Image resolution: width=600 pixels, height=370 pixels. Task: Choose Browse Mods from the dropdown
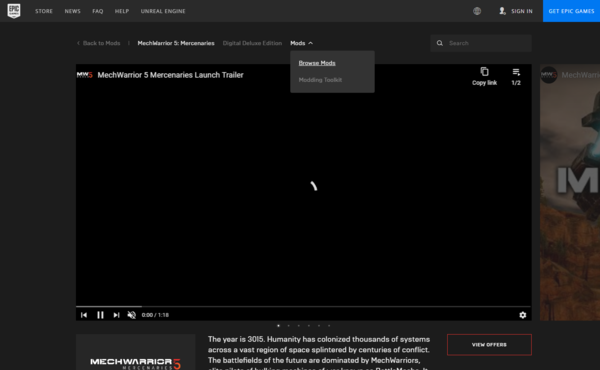click(317, 63)
